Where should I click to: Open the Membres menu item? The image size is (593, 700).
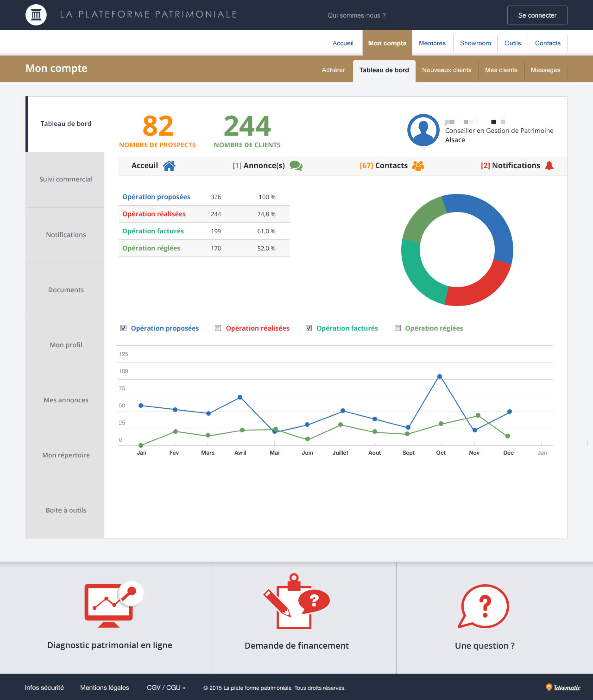click(432, 43)
